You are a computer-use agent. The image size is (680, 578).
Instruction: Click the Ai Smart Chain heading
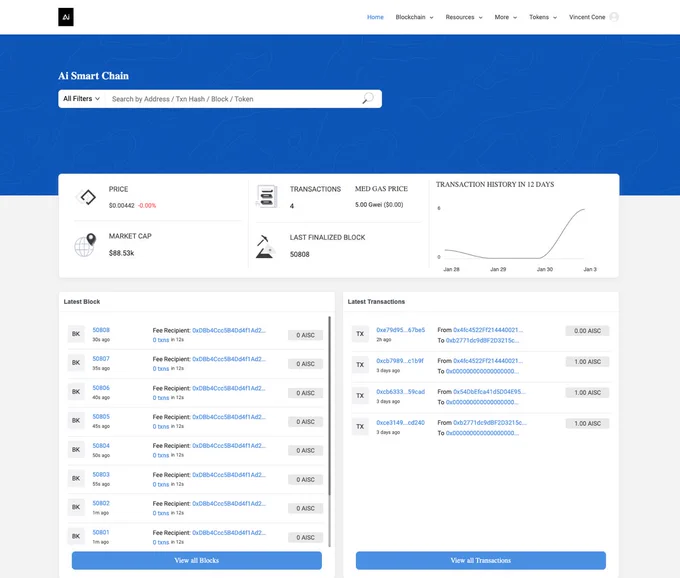[x=94, y=76]
